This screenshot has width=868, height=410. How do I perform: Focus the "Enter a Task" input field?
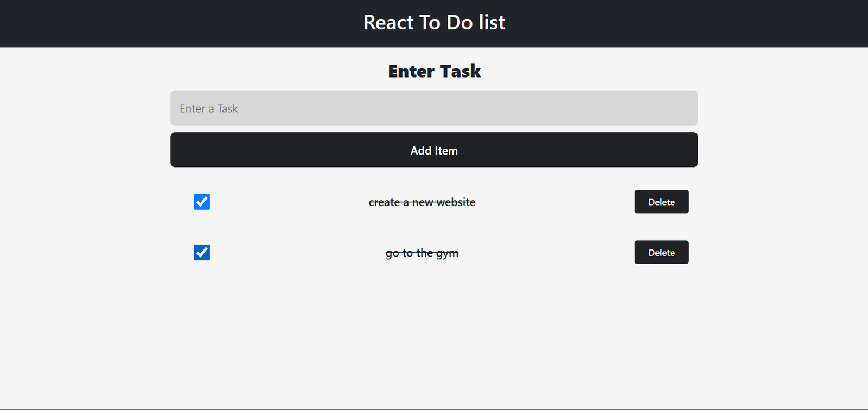point(434,108)
